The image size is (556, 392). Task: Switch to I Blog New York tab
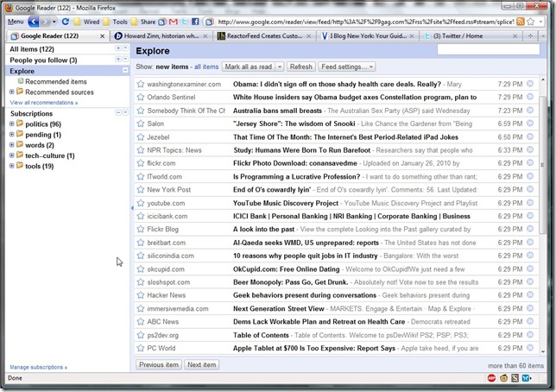368,35
